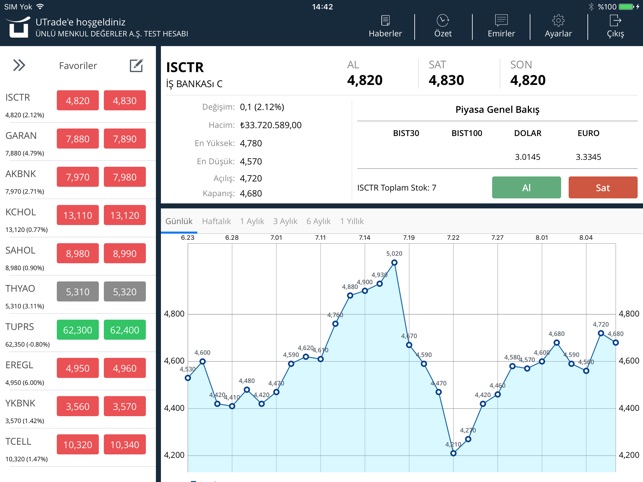Select SAHOL in favorites list
643x482 pixels.
pyautogui.click(x=20, y=250)
